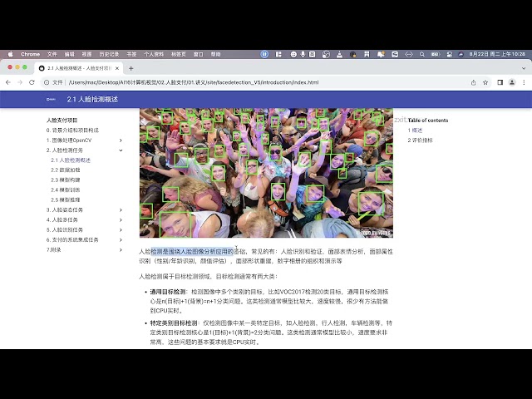Click the browser back arrow
Image resolution: width=532 pixels, height=399 pixels.
pos(8,82)
